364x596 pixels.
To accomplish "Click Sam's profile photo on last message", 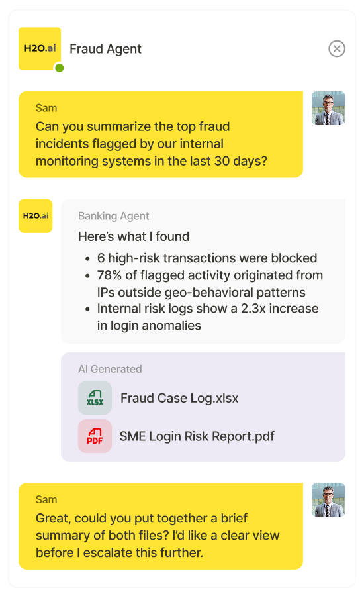I will click(x=328, y=500).
